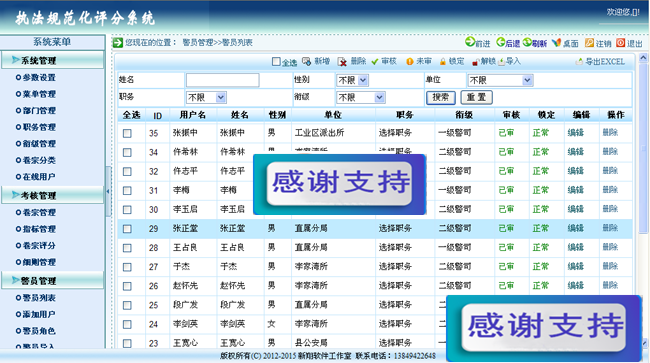The height and width of the screenshot is (363, 650).
Task: Check the box for row ID 24 李剑英
Action: click(x=127, y=324)
